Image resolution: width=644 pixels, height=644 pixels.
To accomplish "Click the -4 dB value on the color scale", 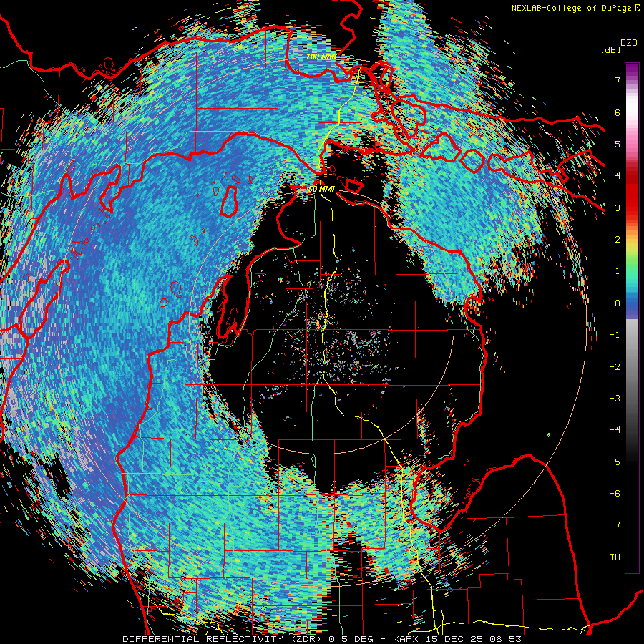I will coord(615,430).
